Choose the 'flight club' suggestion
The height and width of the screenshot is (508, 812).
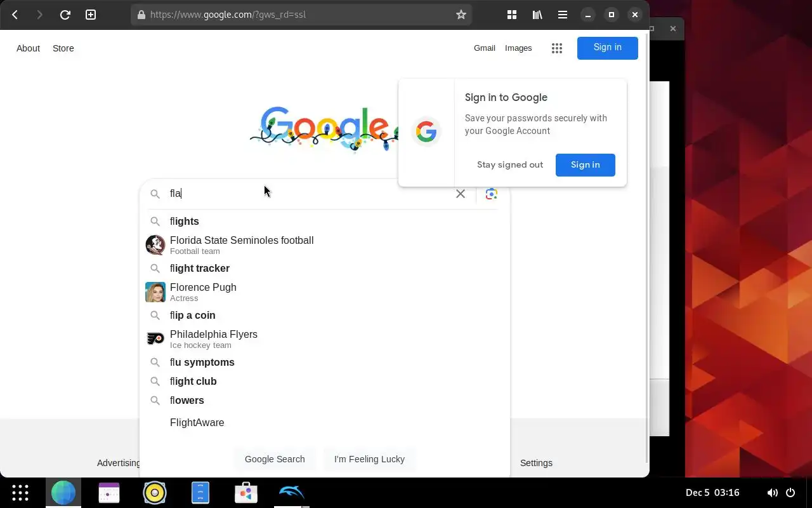(325, 381)
